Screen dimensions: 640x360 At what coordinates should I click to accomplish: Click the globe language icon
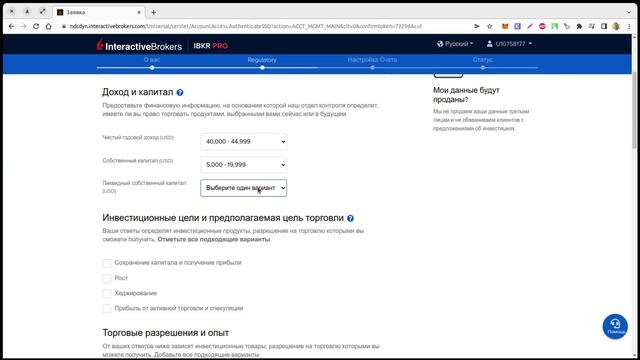[x=440, y=44]
